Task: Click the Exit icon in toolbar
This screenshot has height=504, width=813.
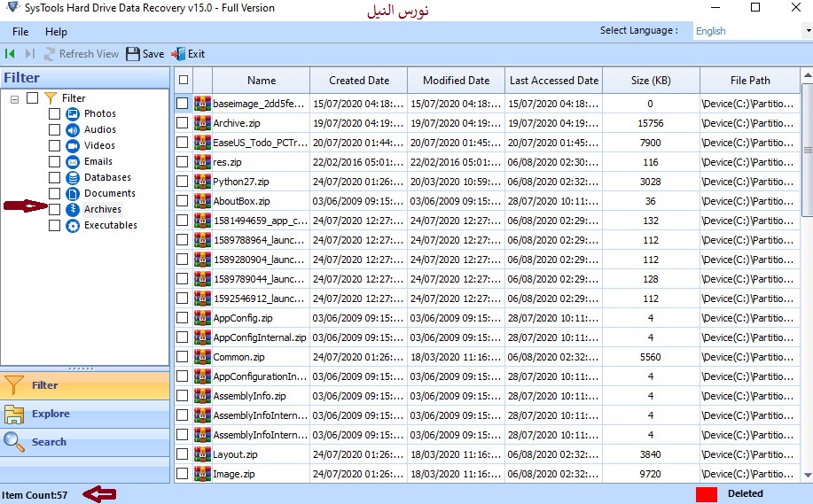Action: (x=178, y=54)
